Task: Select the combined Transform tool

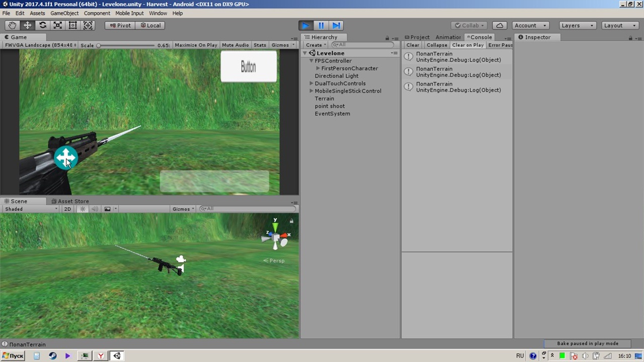Action: click(x=88, y=25)
